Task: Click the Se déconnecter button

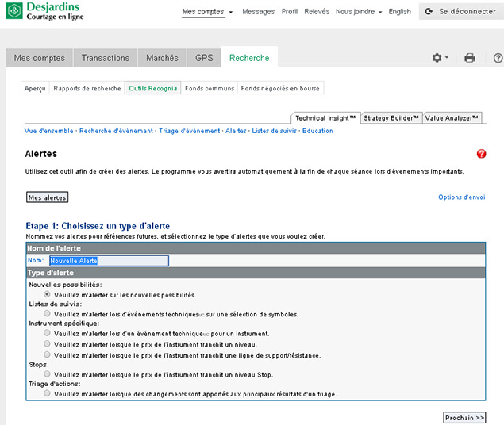Action: (x=461, y=12)
